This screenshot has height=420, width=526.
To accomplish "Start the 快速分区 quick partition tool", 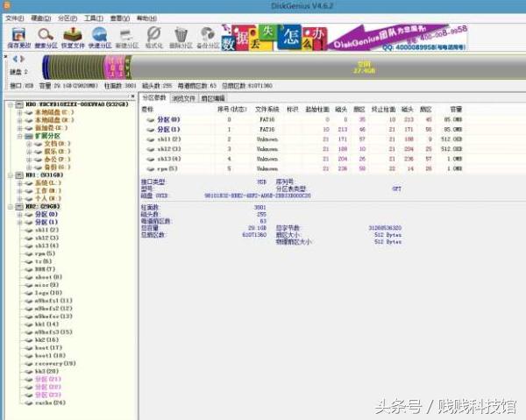I will pyautogui.click(x=100, y=38).
